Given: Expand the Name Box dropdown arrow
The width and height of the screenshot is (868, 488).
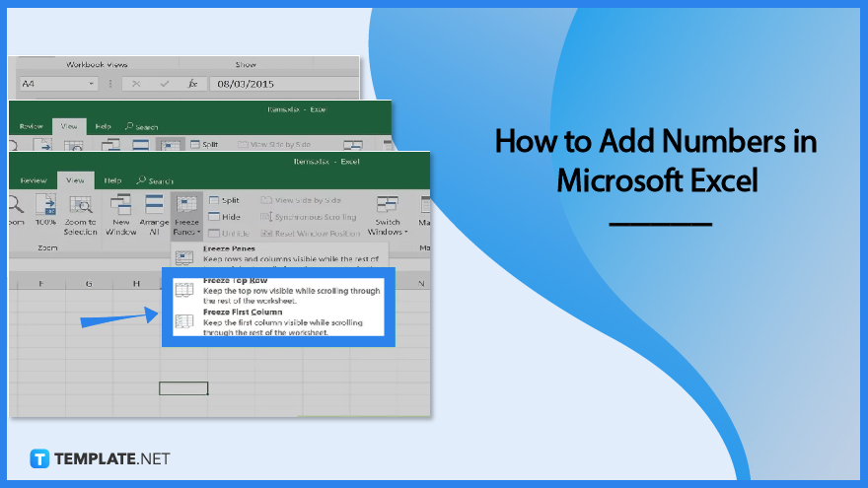Looking at the screenshot, I should click(x=92, y=84).
